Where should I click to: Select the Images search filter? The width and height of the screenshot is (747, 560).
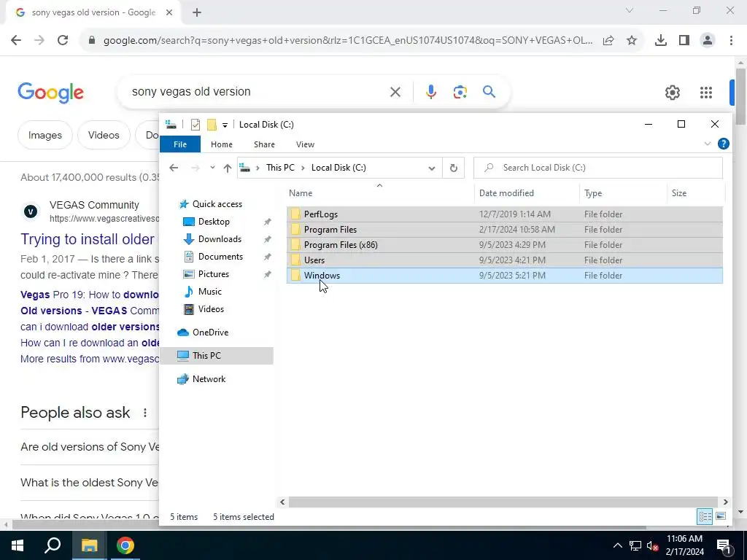coord(44,135)
